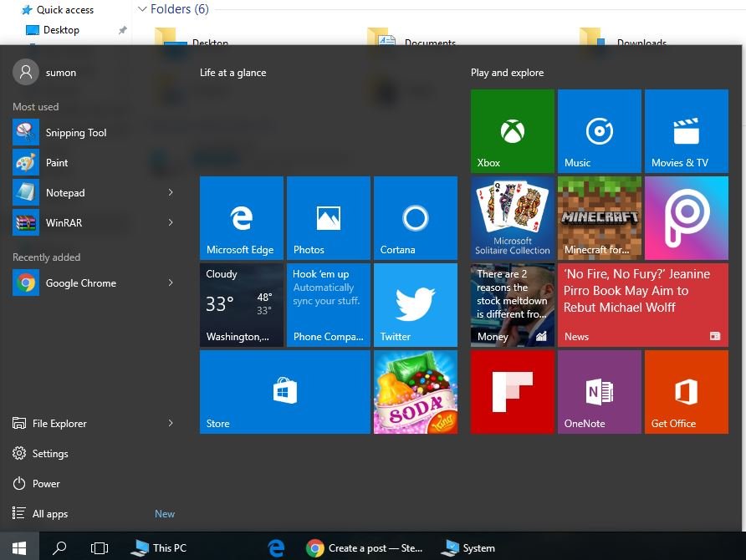Switch to This PC taskbar window
Screen dimensions: 746x560
click(159, 547)
